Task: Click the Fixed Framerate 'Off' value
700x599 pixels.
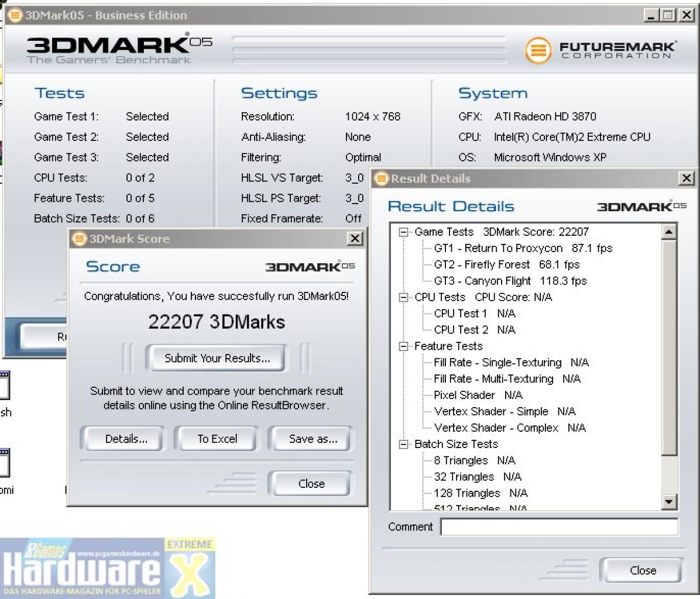Action: [x=353, y=219]
